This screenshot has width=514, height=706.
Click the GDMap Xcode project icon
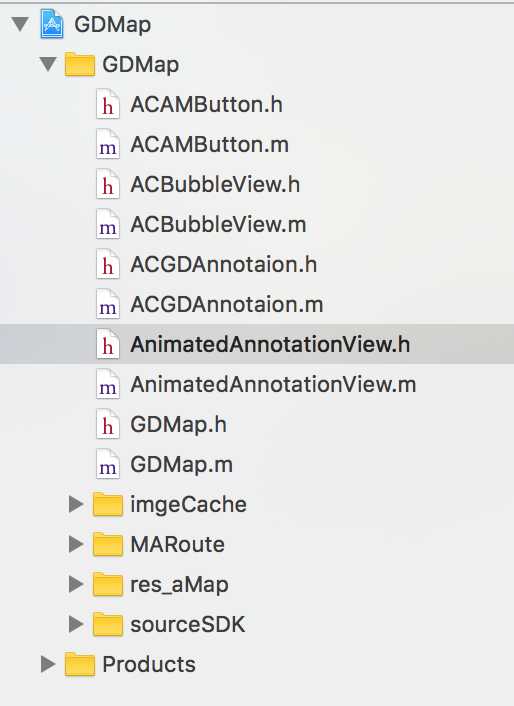pos(52,24)
